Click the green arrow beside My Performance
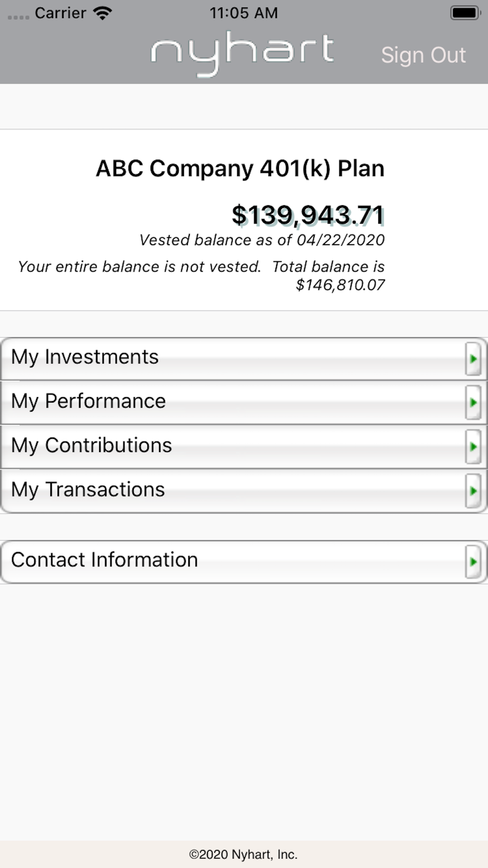 pos(473,403)
